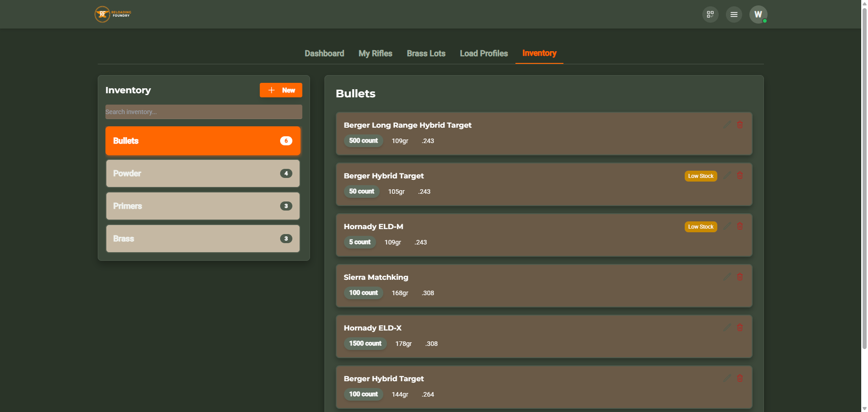Focus the Search inventory field
Screen dimensions: 868x412
point(204,112)
